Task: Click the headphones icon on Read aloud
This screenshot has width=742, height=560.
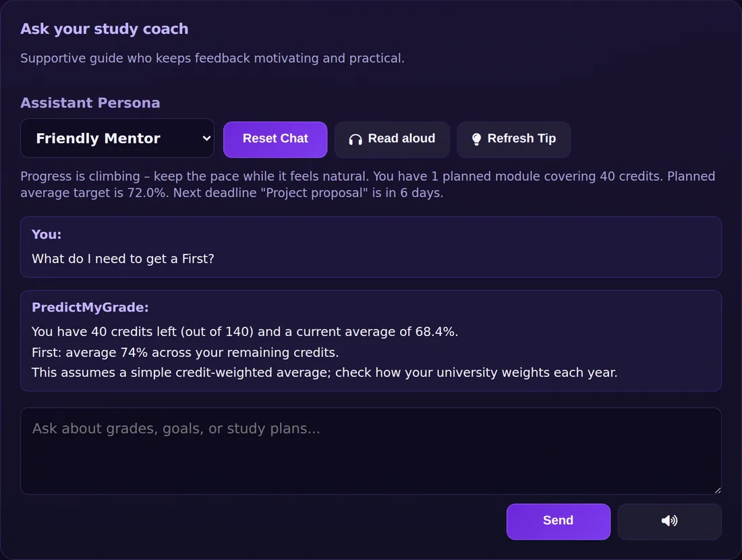Action: (355, 139)
